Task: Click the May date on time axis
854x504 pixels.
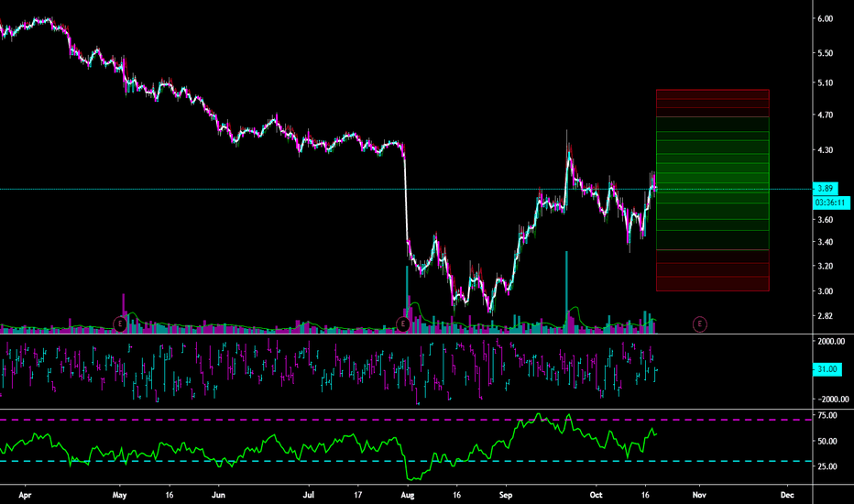Action: point(119,495)
